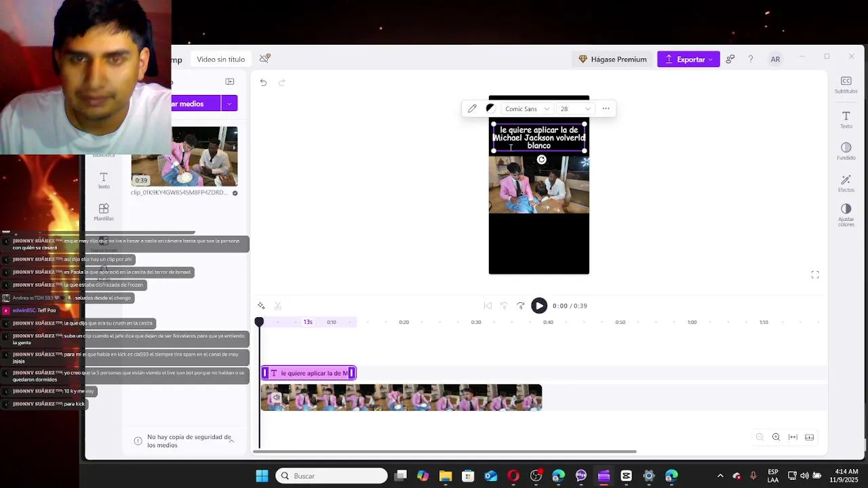Click the cloud sync off icon
Image resolution: width=868 pixels, height=488 pixels.
(265, 59)
